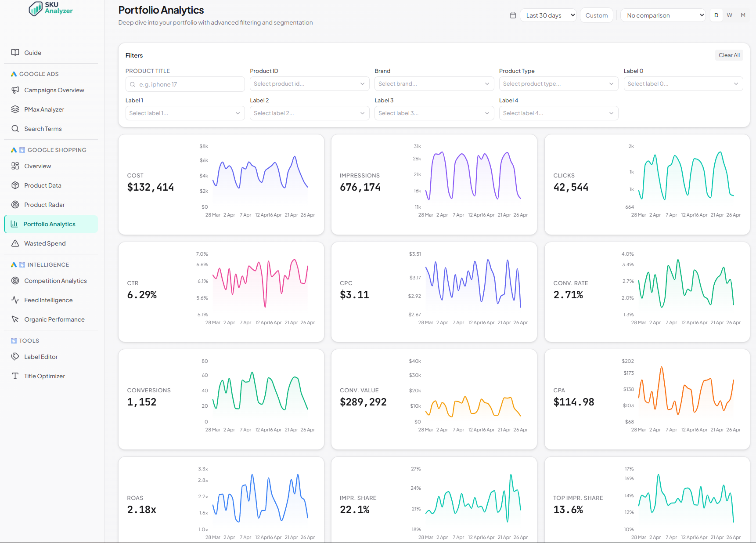Open the Last 30 days dropdown
Image resolution: width=756 pixels, height=543 pixels.
[548, 15]
